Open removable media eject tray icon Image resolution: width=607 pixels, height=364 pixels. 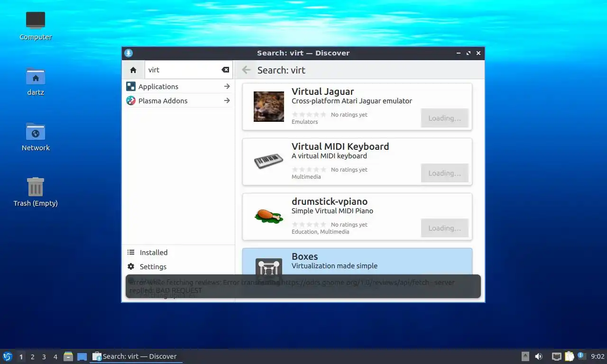[x=525, y=356]
